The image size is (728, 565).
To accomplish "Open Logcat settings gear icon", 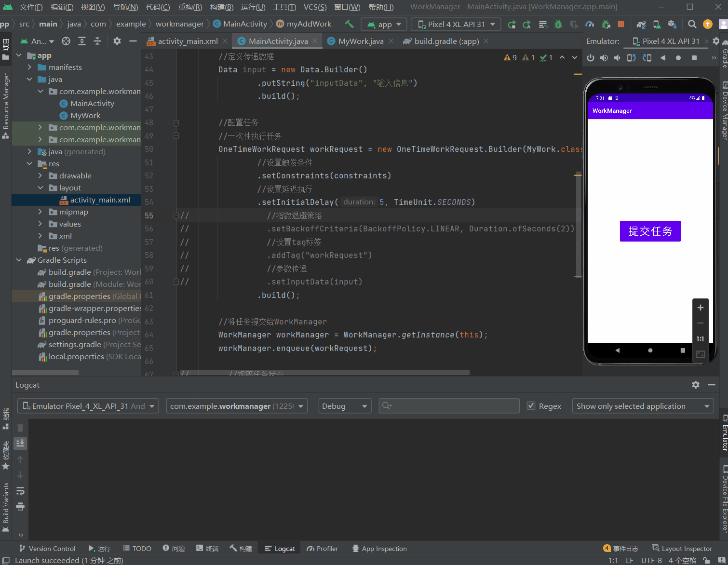I will pos(695,385).
